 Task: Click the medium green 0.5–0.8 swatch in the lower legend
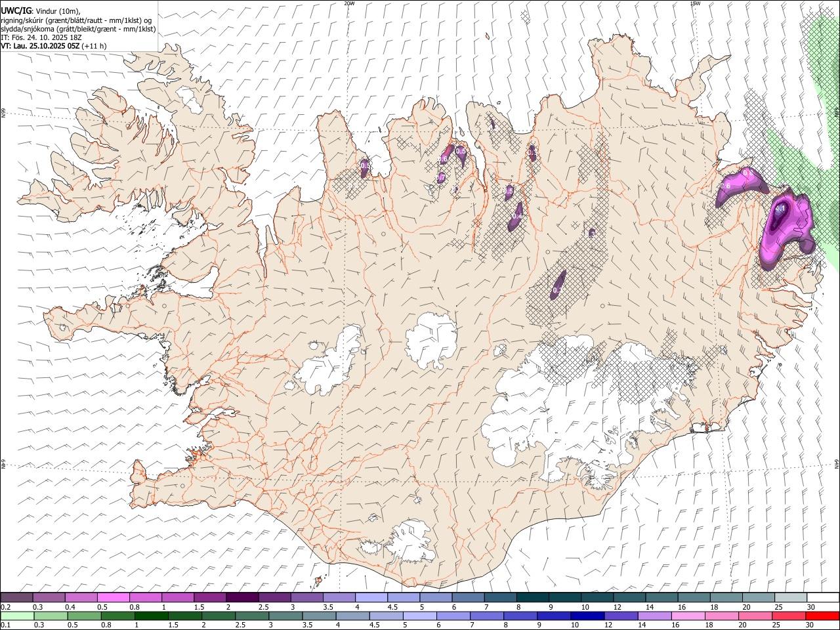84,616
